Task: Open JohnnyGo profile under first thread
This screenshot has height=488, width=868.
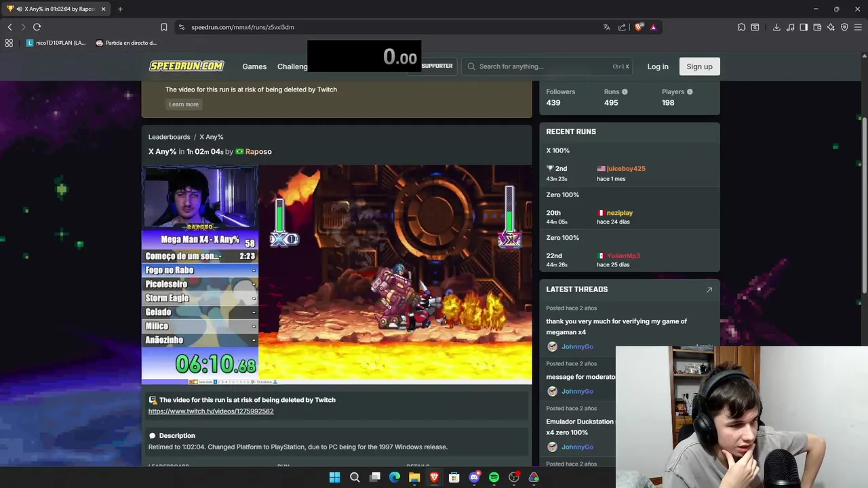Action: [577, 347]
